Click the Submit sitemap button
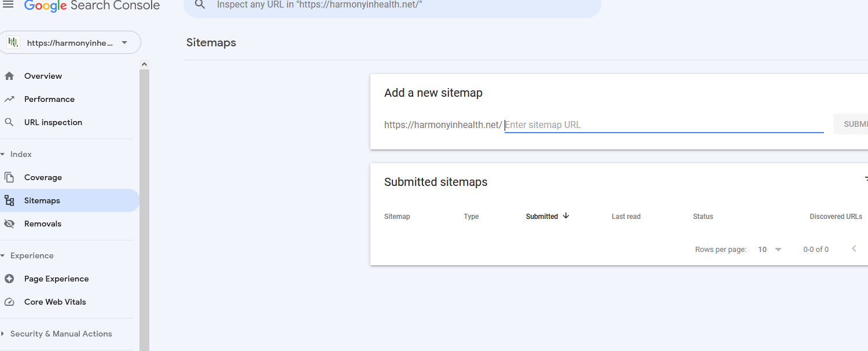This screenshot has height=351, width=868. (x=851, y=124)
